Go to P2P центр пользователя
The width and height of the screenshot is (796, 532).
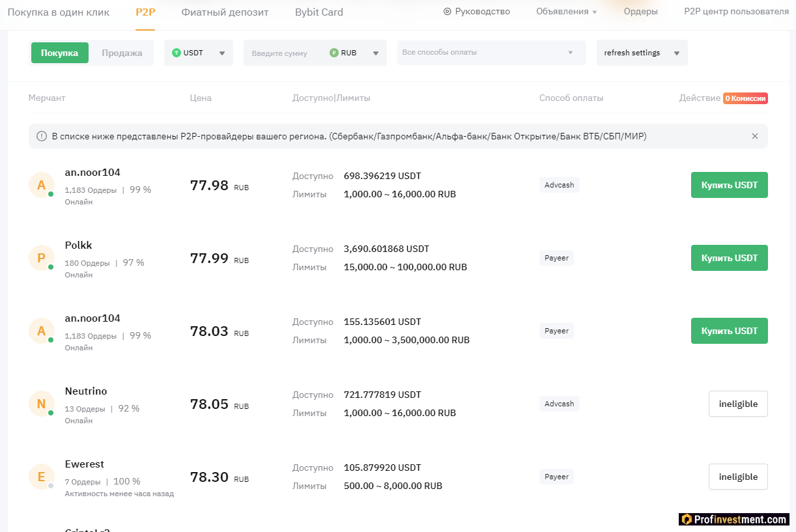coord(736,11)
